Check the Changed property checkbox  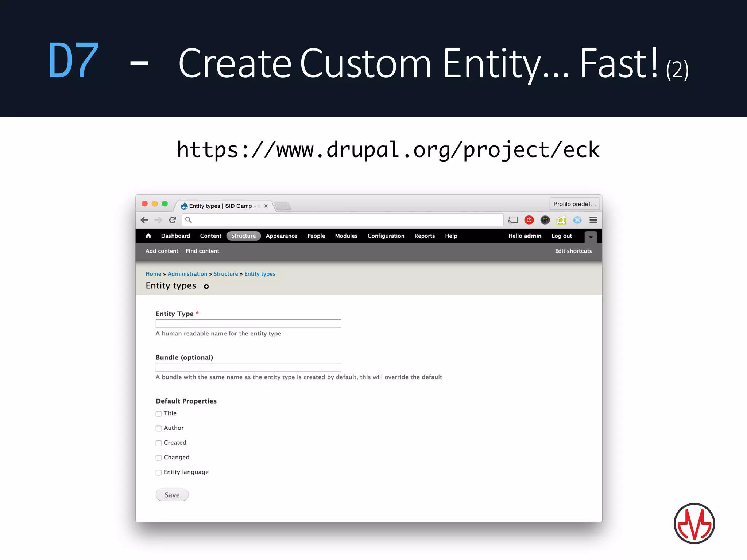159,458
